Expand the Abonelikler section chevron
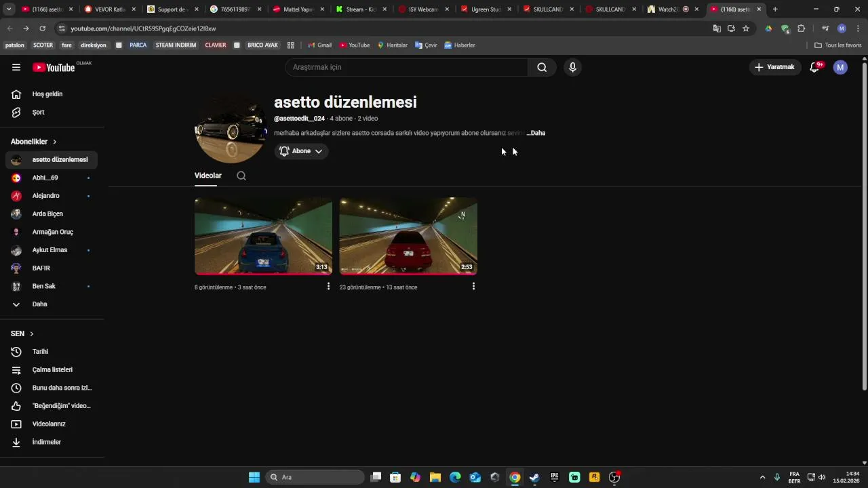Screen dimensions: 868x488 click(x=55, y=142)
